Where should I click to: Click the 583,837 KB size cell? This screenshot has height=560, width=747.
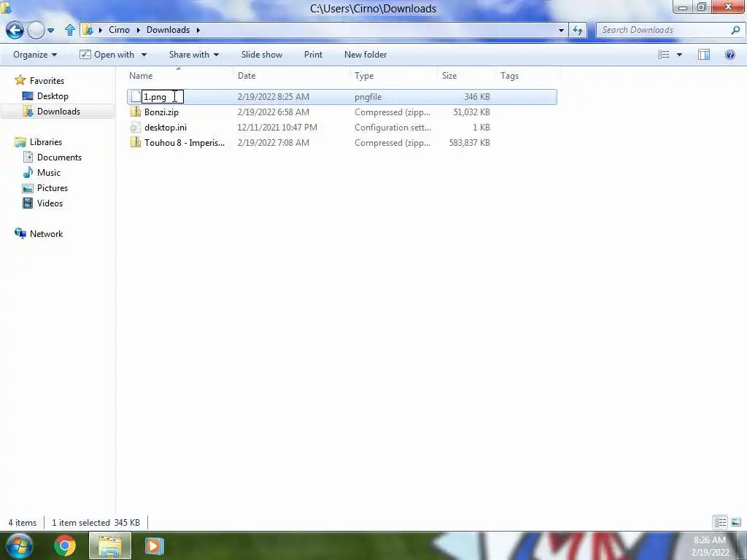pos(469,143)
